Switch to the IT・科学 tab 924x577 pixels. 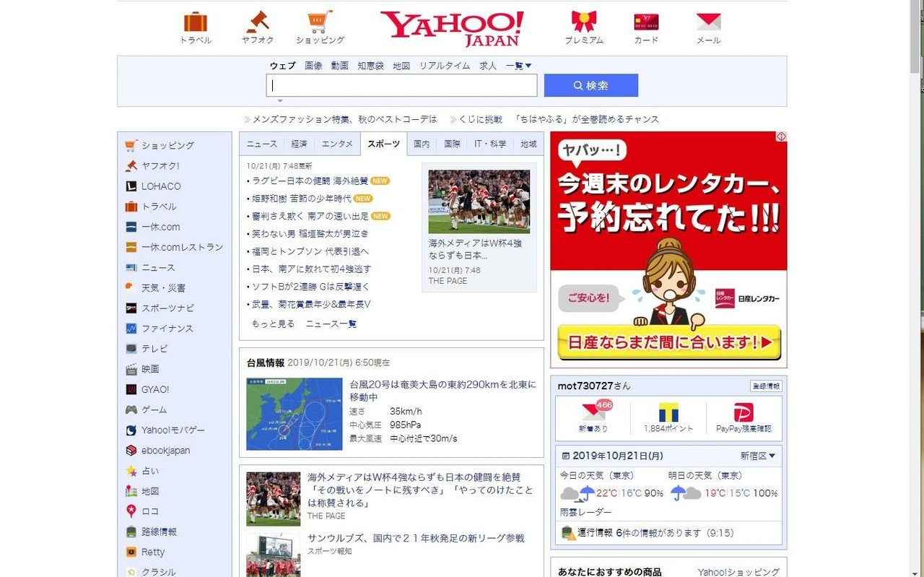[x=490, y=144]
